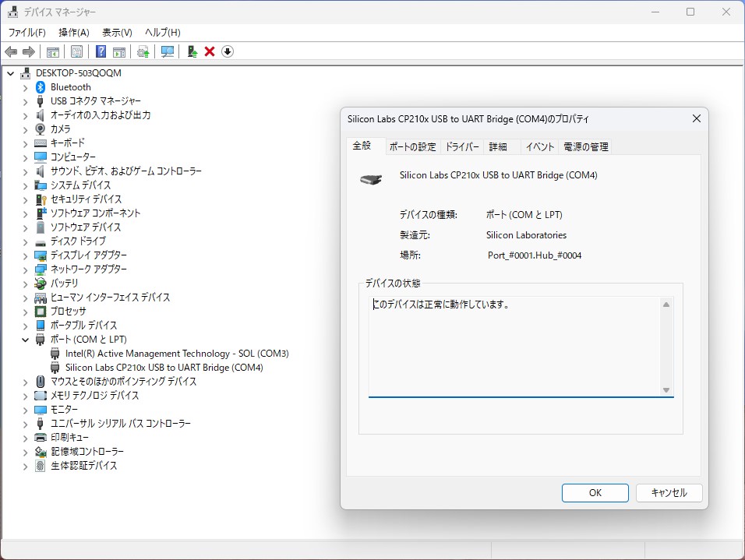The image size is (745, 560).
Task: Click the Forward arrow toolbar icon
Action: 29,51
